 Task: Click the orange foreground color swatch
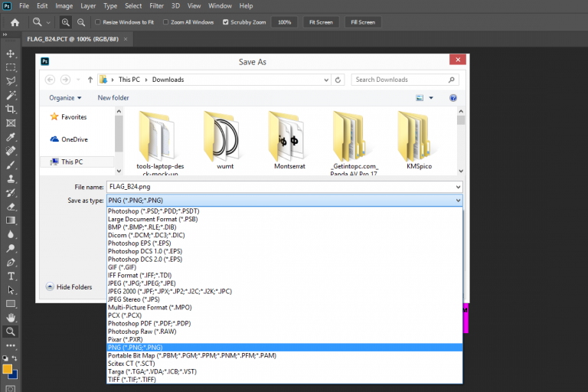point(8,369)
